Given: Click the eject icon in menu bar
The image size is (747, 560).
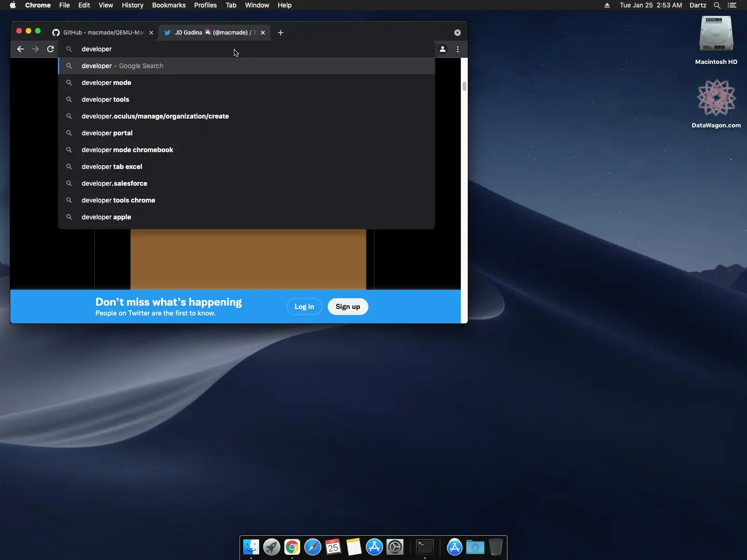Looking at the screenshot, I should click(x=607, y=5).
